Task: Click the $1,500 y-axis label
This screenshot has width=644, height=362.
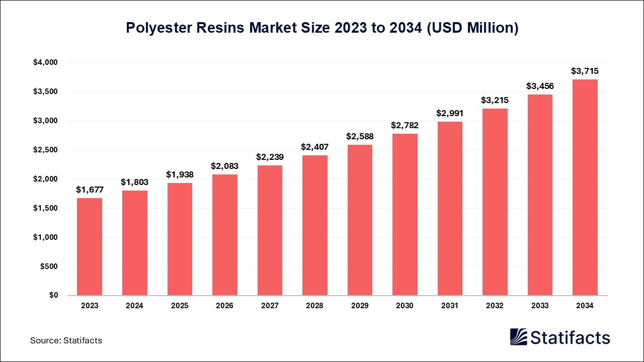Action: pyautogui.click(x=46, y=208)
